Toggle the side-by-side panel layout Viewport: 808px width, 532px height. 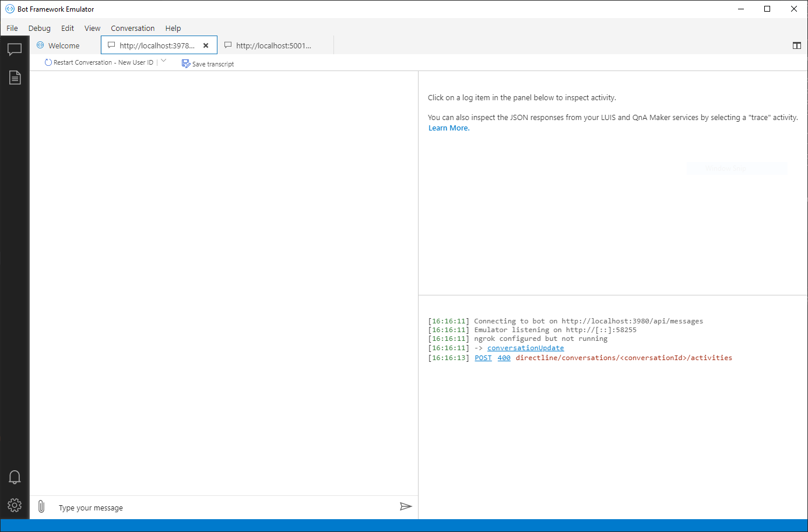[796, 45]
